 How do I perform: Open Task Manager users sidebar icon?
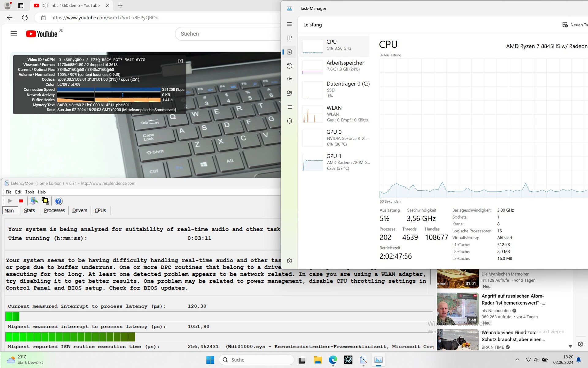289,93
